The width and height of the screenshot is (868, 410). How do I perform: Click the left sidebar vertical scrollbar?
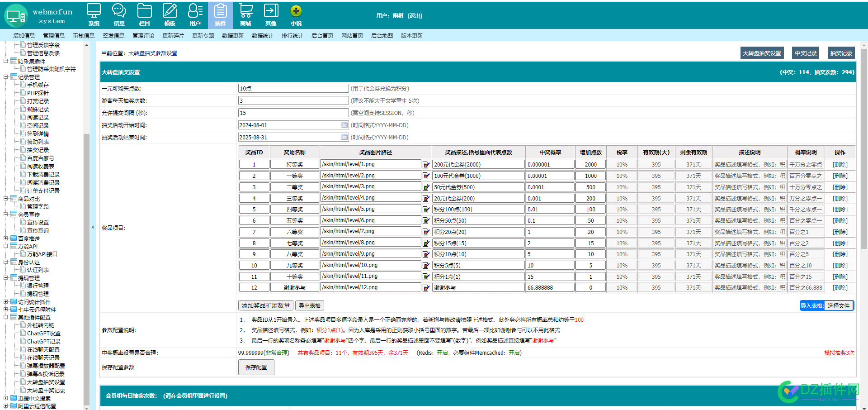(x=86, y=269)
